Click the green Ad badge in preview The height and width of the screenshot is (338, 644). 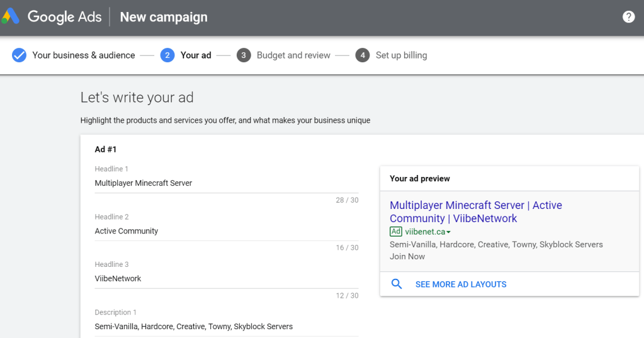[x=395, y=232]
